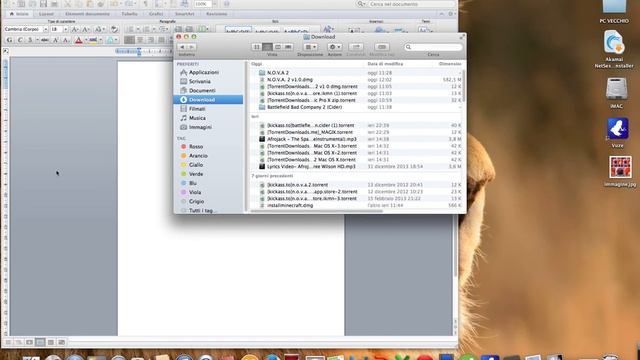Toggle superscript in Word ribbon
640x360 pixels.
(56, 40)
